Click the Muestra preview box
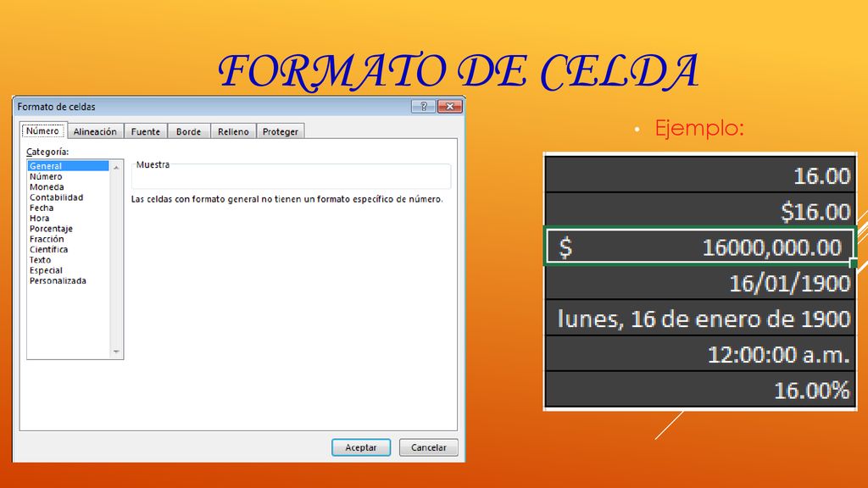Viewport: 868px width, 488px height. 292,176
